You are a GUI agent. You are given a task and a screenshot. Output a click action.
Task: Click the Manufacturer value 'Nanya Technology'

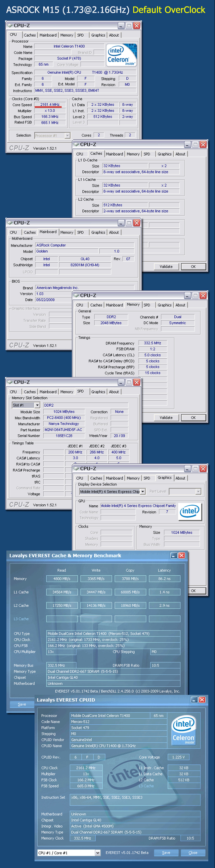pos(64,424)
